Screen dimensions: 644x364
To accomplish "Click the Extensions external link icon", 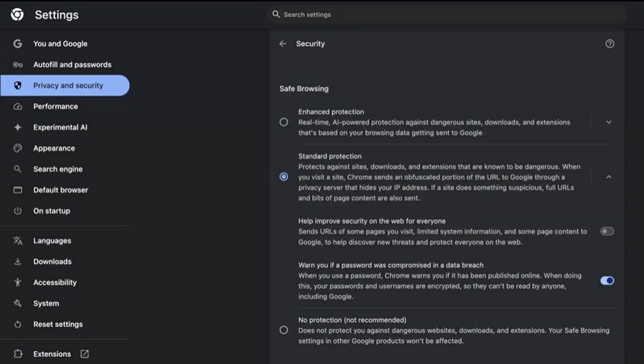I will pyautogui.click(x=85, y=354).
